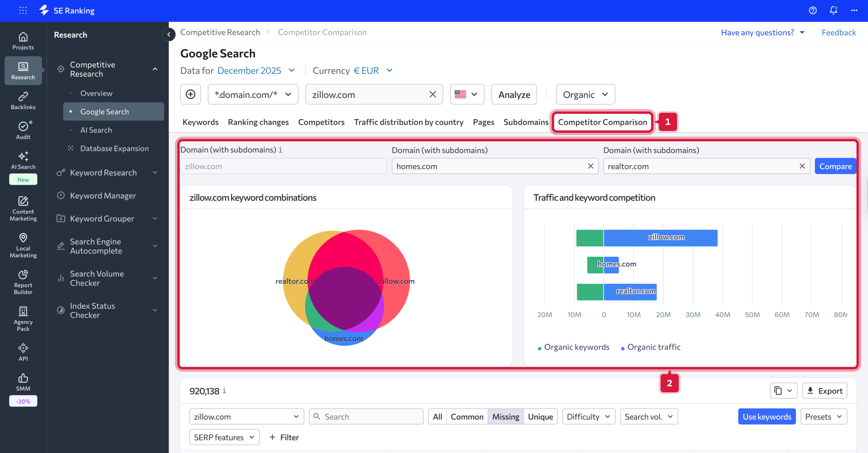Collapse the Research side panel arrow
Screen dimensions: 868x453
[168, 34]
